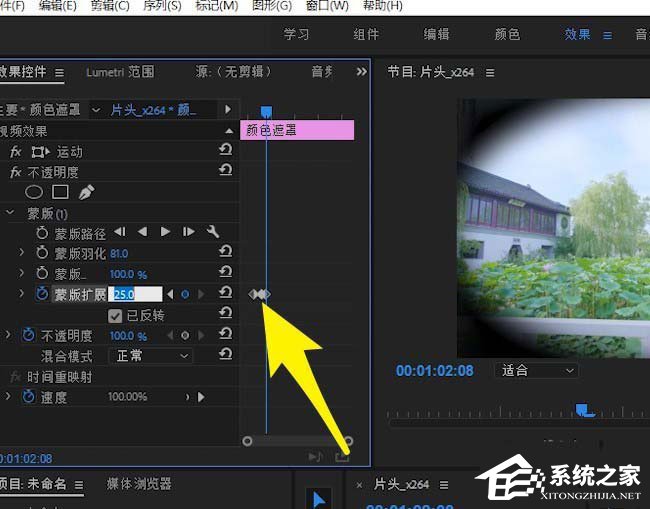650x509 pixels.
Task: Open 效果控件 panel menu
Action: coord(60,73)
